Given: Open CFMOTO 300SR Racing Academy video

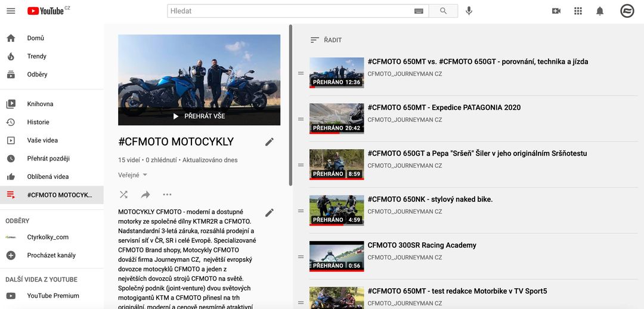Looking at the screenshot, I should [422, 245].
